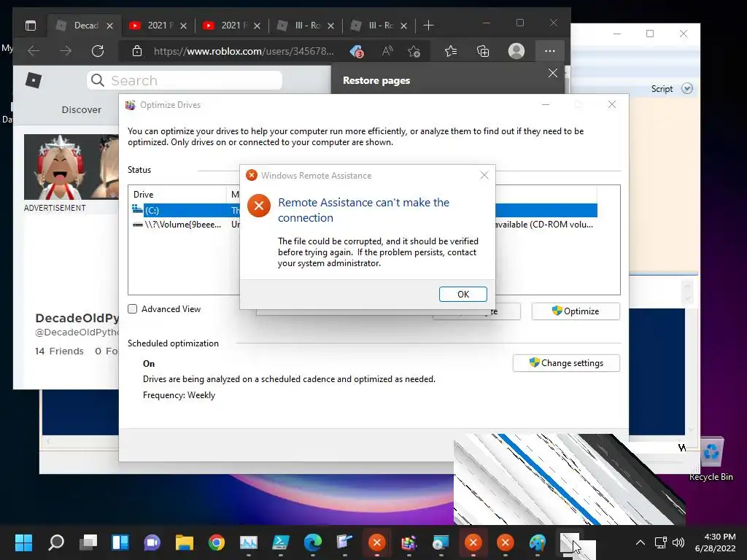Expand the Script dropdown chevron in background window
The image size is (747, 560).
(x=687, y=88)
